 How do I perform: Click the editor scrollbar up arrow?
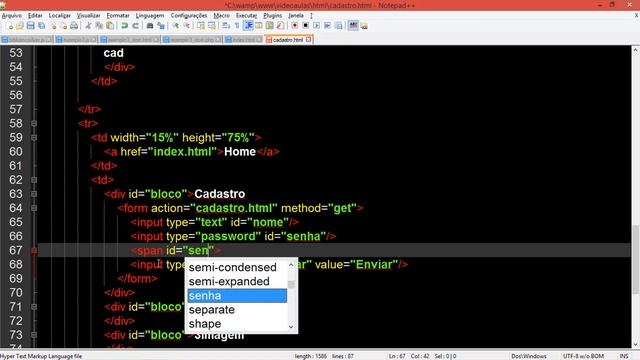click(636, 50)
